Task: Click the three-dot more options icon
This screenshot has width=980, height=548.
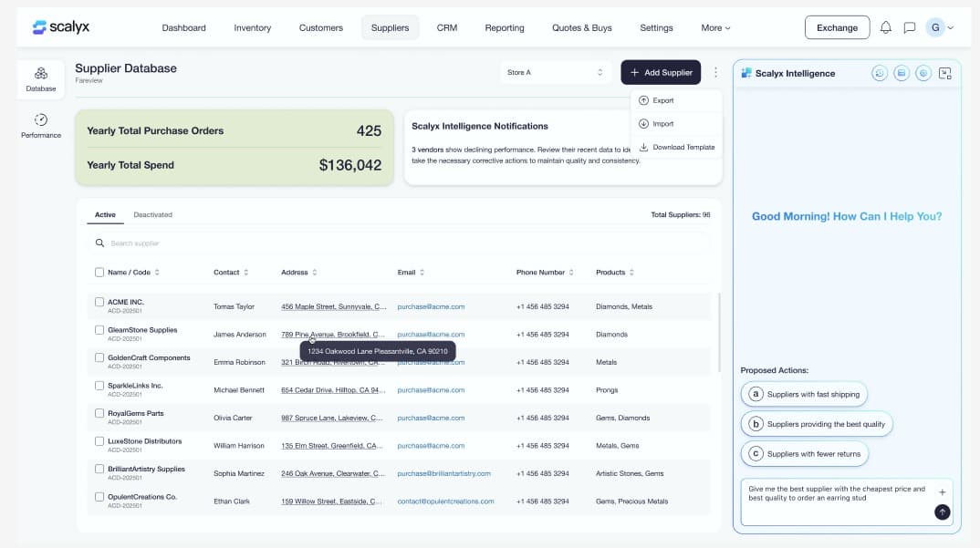Action: (x=715, y=72)
